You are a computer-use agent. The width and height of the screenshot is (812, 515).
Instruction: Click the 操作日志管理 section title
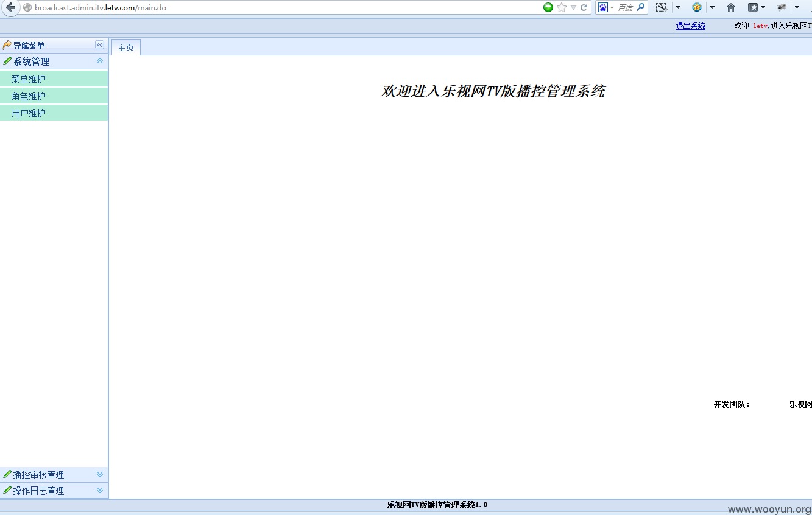[x=38, y=491]
